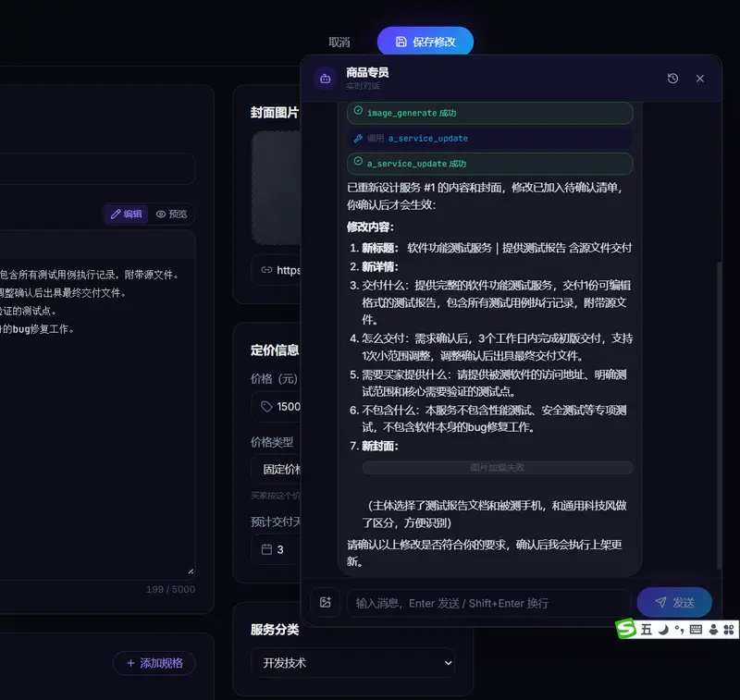The image size is (740, 700).
Task: Click the cover image thumbnail under 封面图片
Action: click(277, 188)
